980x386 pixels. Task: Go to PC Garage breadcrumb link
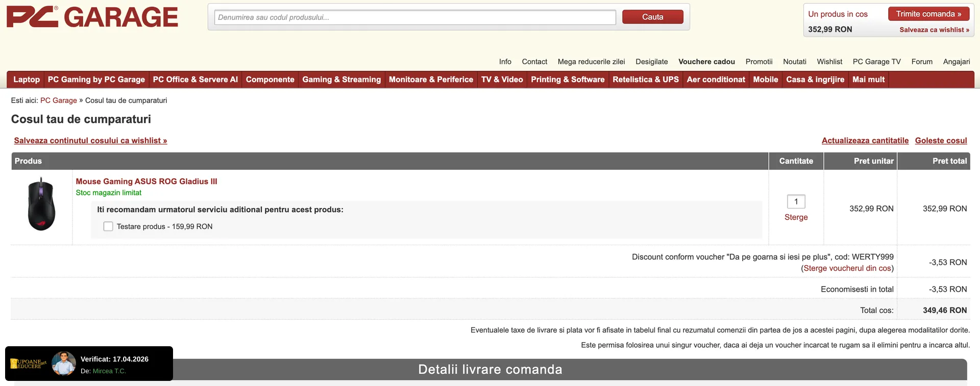click(x=59, y=100)
